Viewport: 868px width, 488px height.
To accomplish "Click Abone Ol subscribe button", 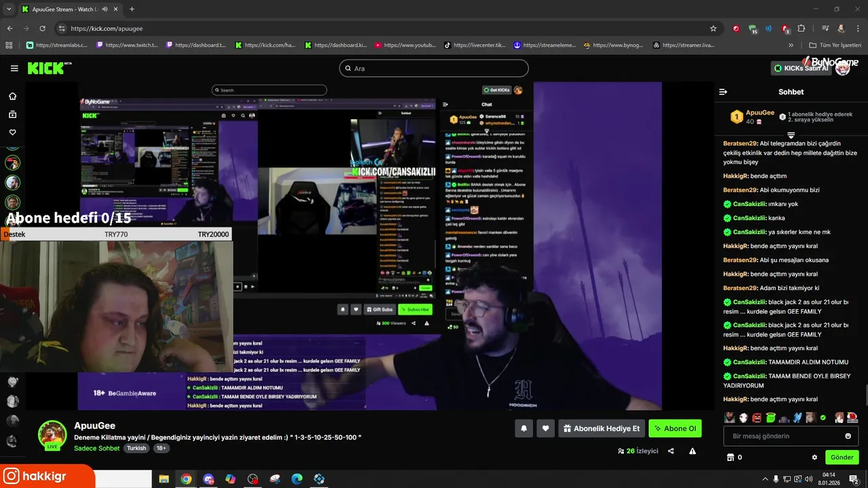I will (x=675, y=428).
